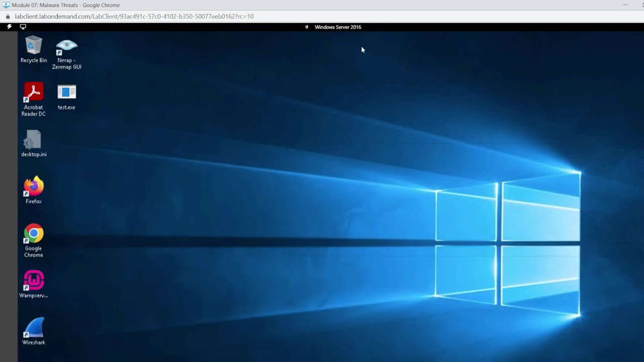This screenshot has width=644, height=362.
Task: Click the lightning bolt commands icon
Action: 9,27
